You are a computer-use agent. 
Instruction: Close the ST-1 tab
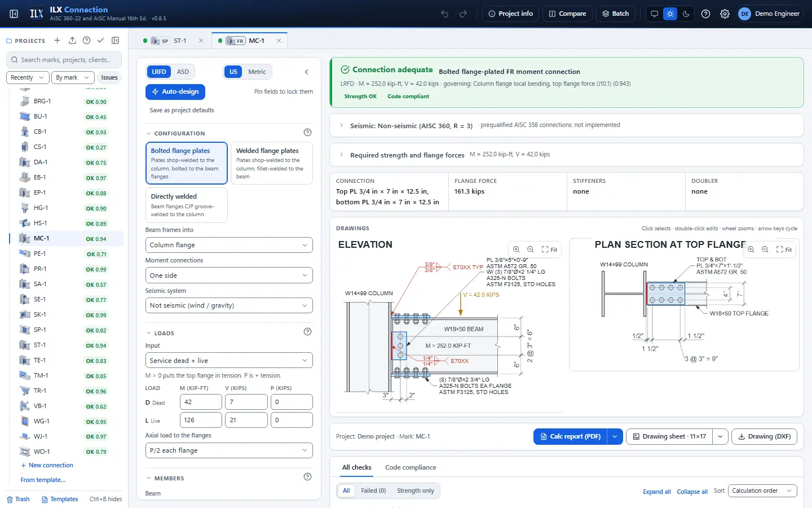[x=201, y=41]
